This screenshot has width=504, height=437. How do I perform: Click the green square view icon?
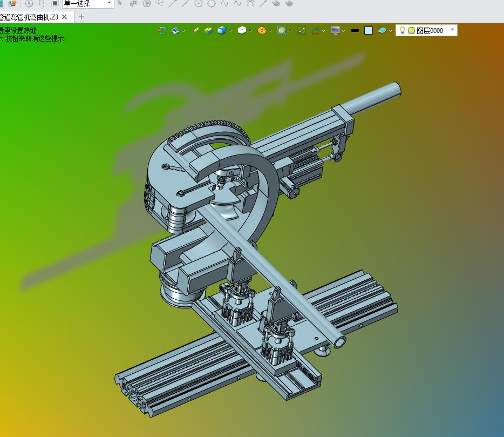tap(302, 31)
